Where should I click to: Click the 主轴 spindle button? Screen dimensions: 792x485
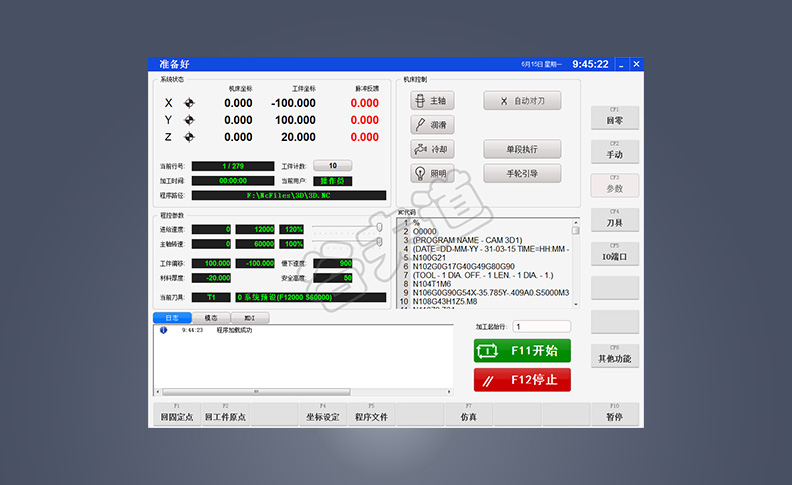[432, 101]
